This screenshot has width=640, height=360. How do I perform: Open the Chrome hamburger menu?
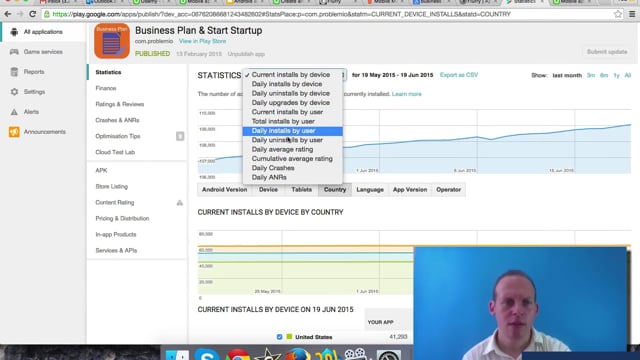pos(632,14)
